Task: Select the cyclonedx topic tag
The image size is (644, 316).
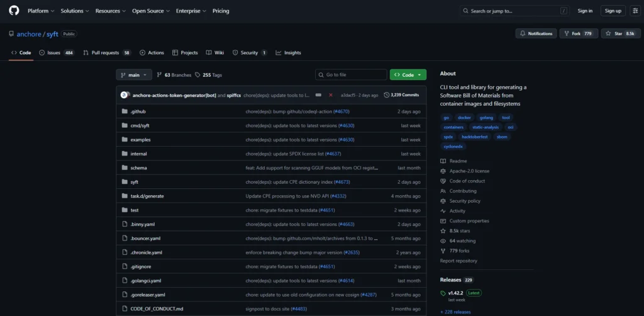Action: coord(453,146)
